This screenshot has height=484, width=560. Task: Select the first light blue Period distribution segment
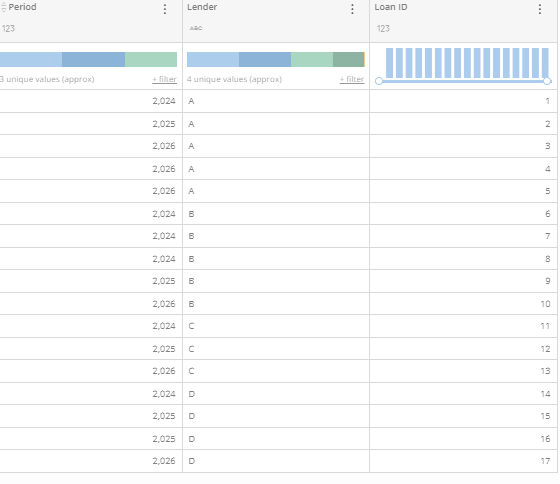[x=31, y=59]
